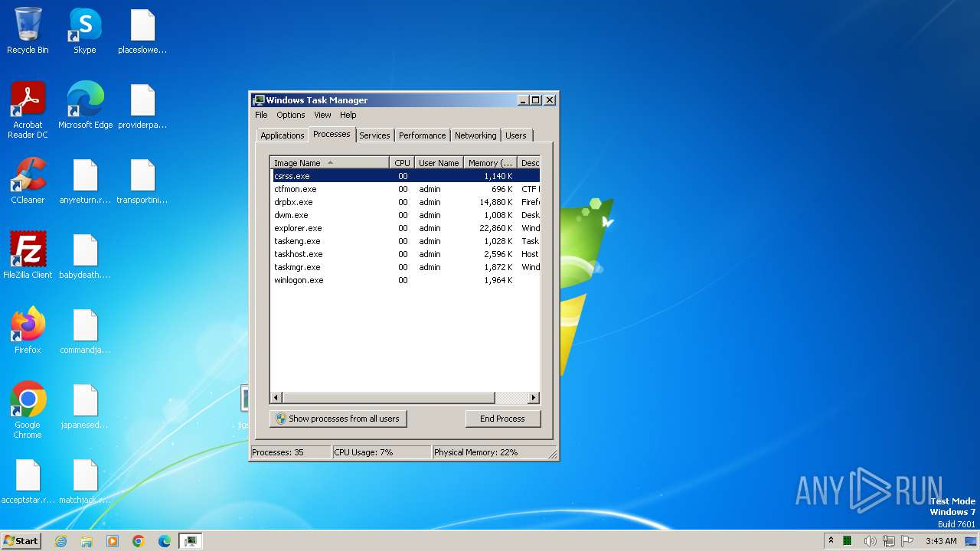980x551 pixels.
Task: Click horizontal scrollbar right arrow
Action: point(534,398)
